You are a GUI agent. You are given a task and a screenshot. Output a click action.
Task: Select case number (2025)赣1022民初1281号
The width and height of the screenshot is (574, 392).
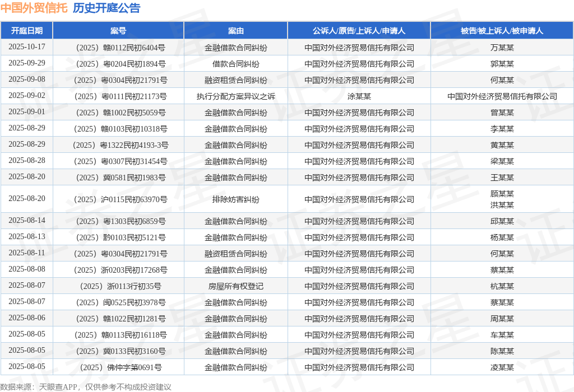click(121, 319)
